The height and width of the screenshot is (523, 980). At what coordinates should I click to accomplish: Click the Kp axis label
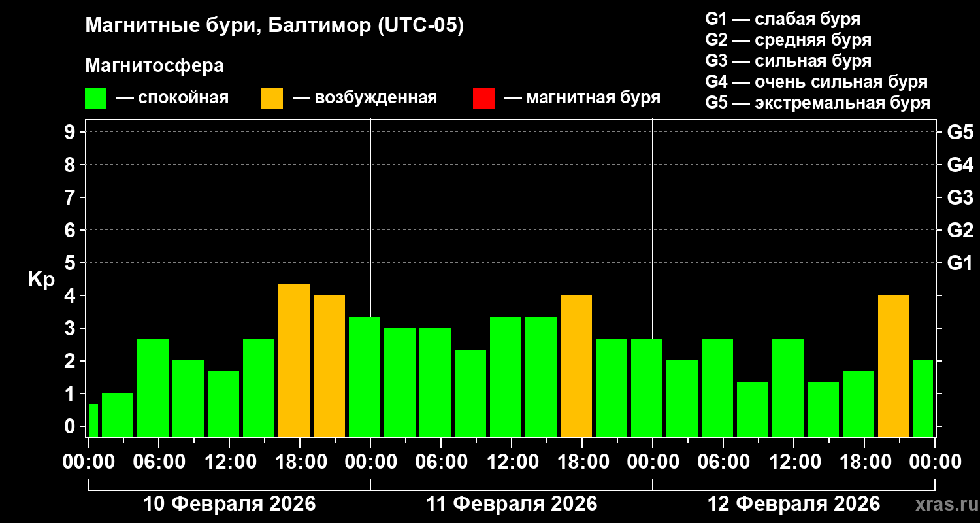click(41, 280)
